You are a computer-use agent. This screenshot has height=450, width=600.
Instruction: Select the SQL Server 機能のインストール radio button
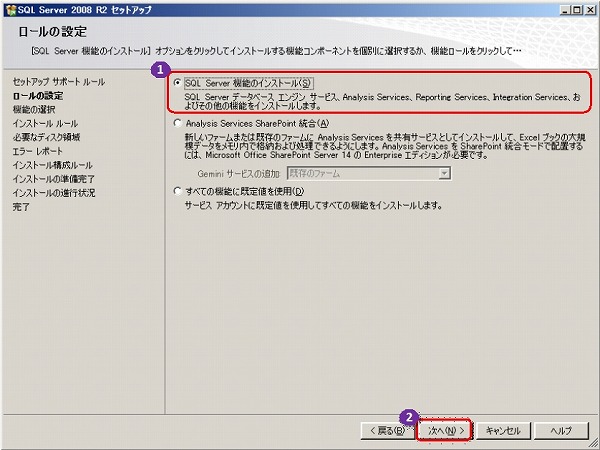(177, 83)
